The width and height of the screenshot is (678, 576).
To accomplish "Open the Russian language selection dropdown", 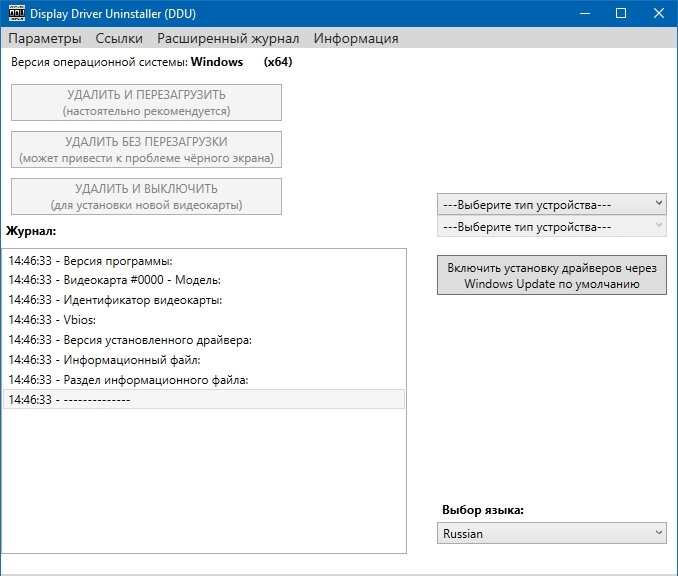I will [x=552, y=534].
